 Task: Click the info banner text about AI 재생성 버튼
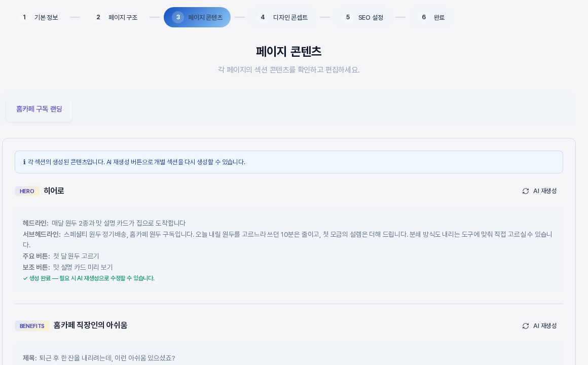click(136, 162)
